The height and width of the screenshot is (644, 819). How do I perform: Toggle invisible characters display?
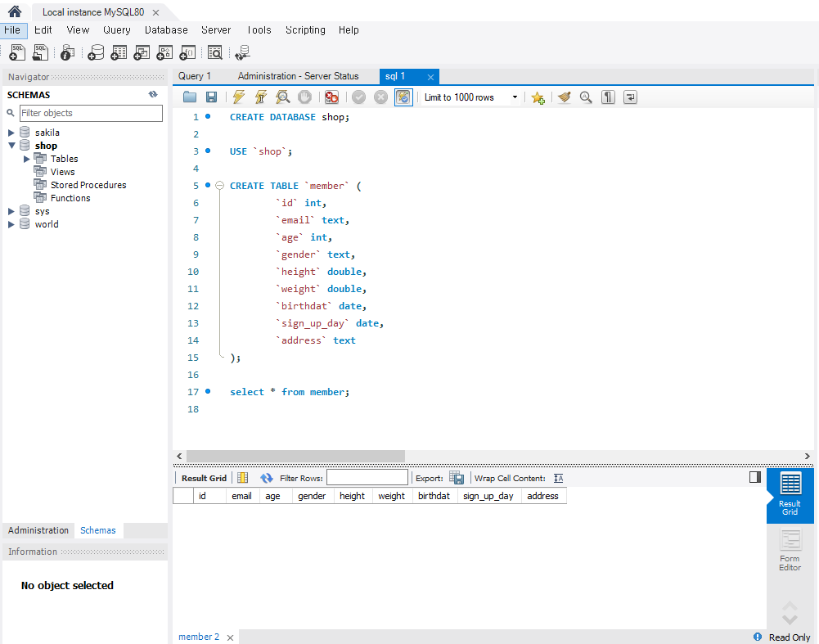click(608, 97)
